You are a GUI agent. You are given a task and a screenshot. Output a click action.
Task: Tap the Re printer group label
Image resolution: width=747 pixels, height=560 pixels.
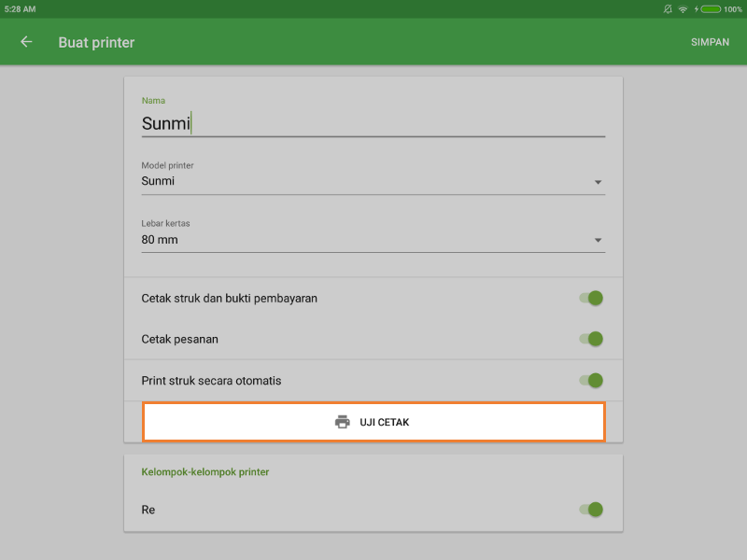148,510
